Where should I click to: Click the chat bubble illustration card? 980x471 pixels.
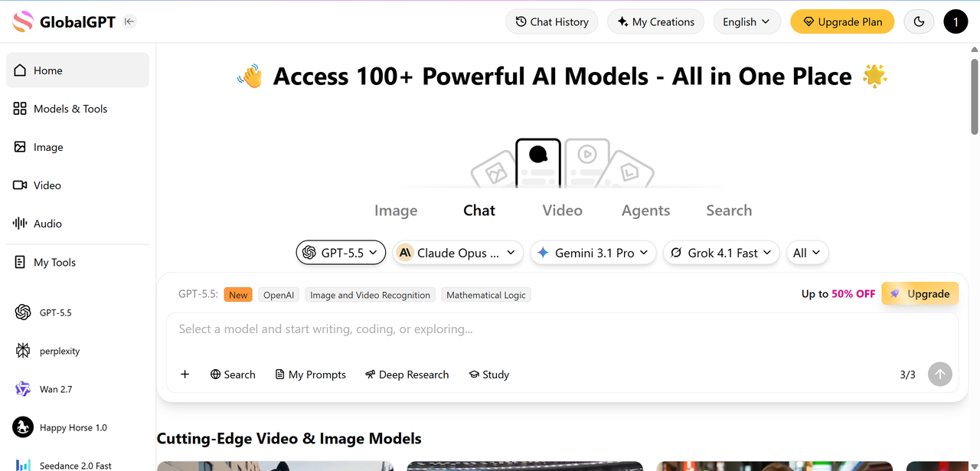538,162
